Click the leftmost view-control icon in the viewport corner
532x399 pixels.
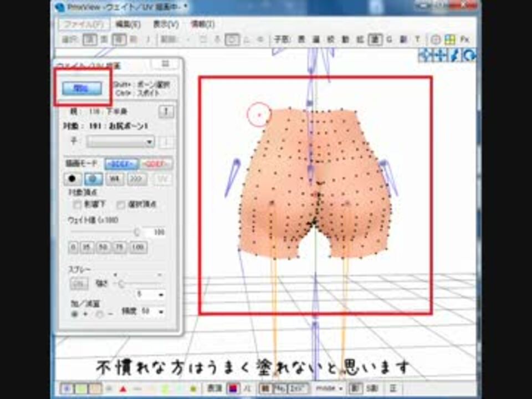(x=425, y=55)
